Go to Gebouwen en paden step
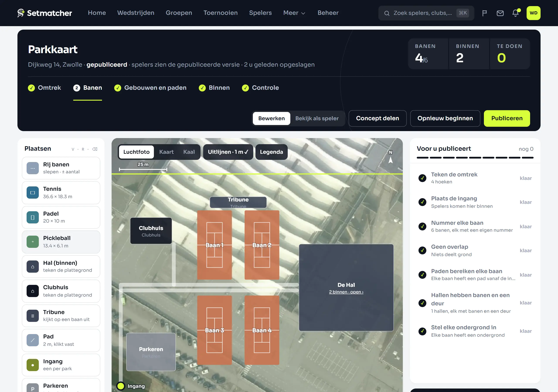Image resolution: width=558 pixels, height=392 pixels. coord(150,88)
